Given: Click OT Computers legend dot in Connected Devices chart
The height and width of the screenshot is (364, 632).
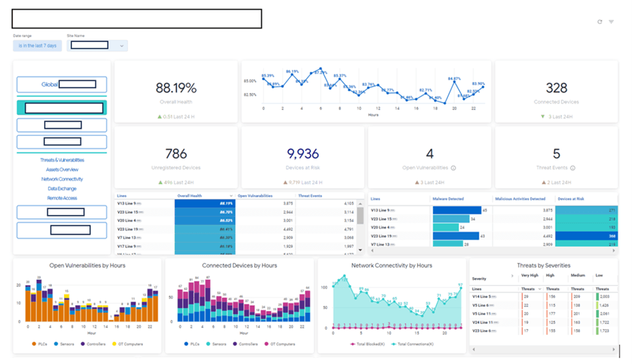Looking at the screenshot, I should coord(266,344).
